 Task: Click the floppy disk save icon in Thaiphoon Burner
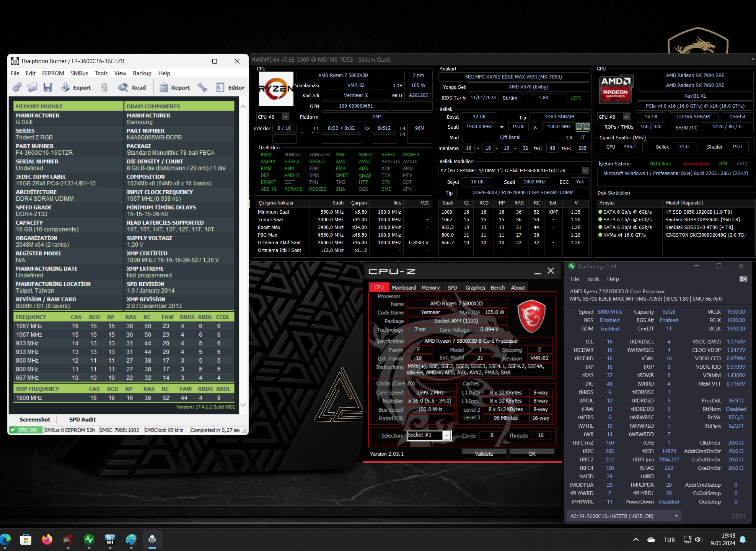point(47,88)
